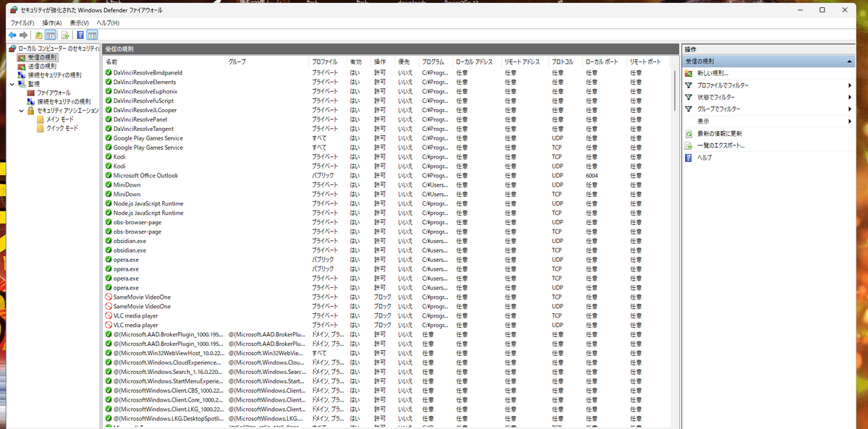Click the green check icon of DaVinciResolvePanel

click(109, 119)
